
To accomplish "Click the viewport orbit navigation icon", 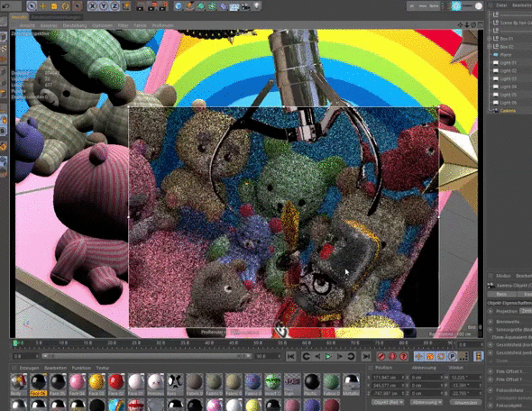I will 473,25.
